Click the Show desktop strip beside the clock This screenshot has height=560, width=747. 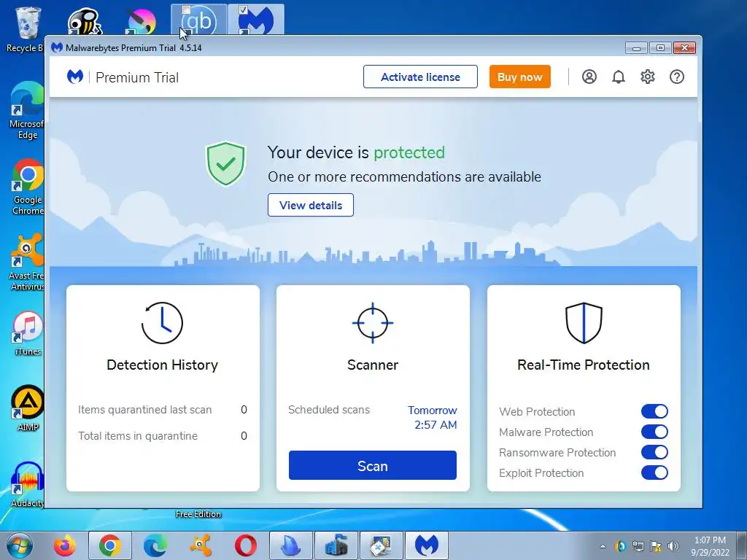click(x=742, y=545)
